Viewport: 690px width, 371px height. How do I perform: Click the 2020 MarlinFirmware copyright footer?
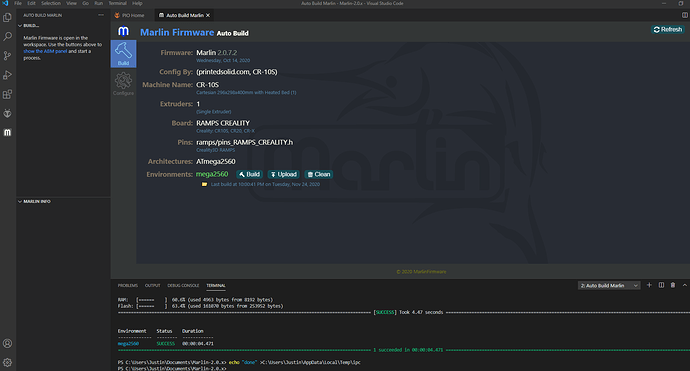421,272
